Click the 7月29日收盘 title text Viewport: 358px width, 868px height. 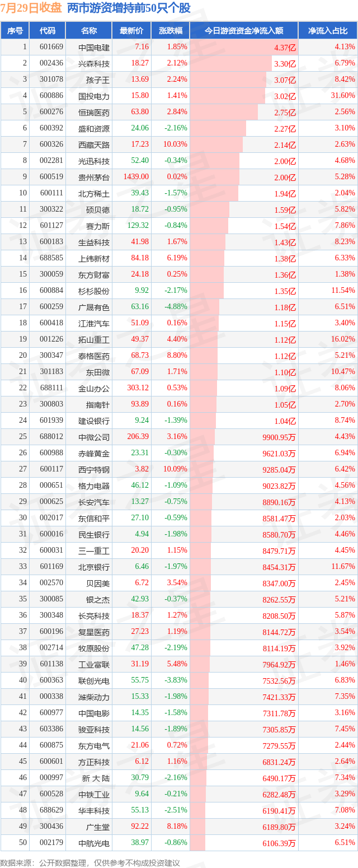pyautogui.click(x=31, y=8)
